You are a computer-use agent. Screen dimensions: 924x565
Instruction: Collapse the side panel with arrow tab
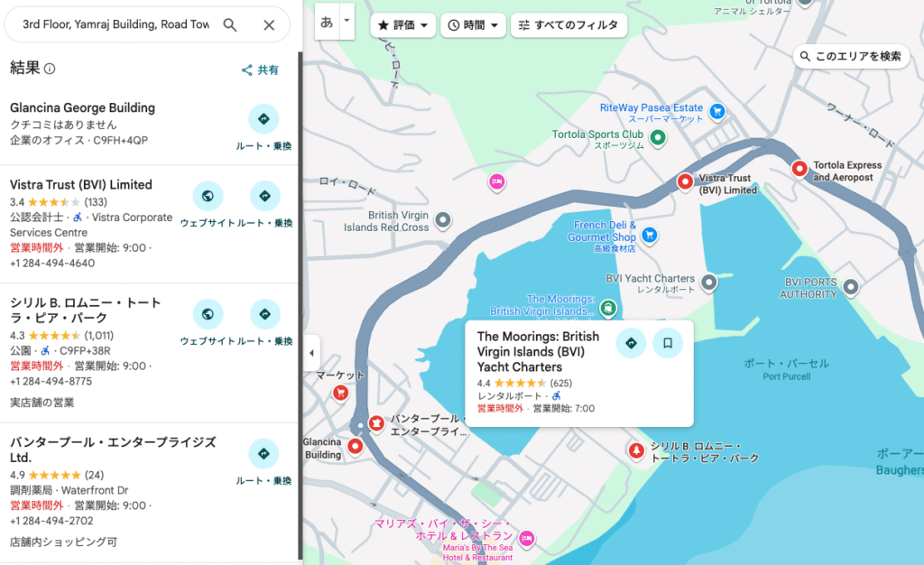click(x=311, y=352)
